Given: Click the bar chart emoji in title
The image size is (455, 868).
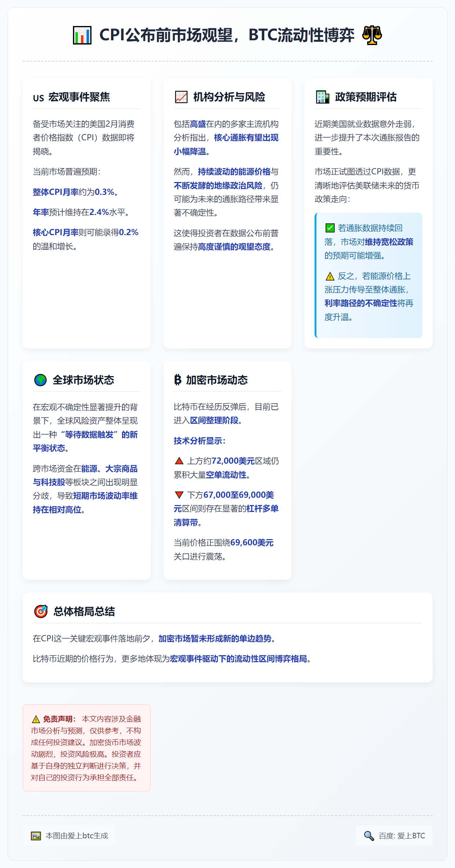Looking at the screenshot, I should point(82,35).
